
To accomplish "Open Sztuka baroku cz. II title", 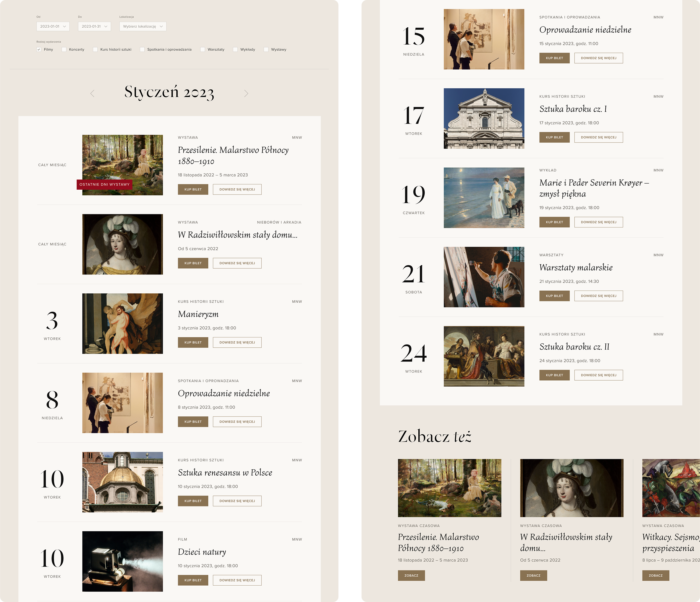I will (574, 347).
